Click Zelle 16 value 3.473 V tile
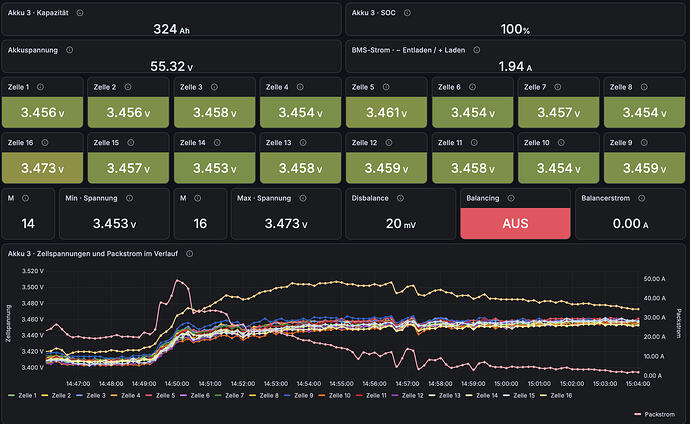Viewport: 690px width, 424px height. pos(42,168)
